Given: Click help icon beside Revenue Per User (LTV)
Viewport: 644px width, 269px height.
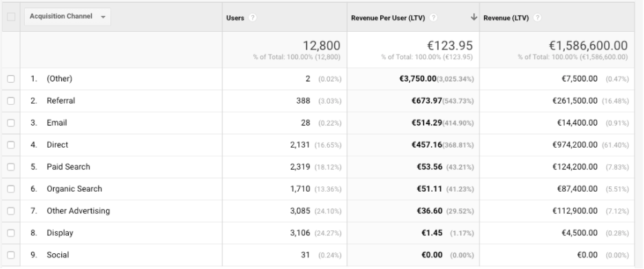Looking at the screenshot, I should click(x=433, y=18).
